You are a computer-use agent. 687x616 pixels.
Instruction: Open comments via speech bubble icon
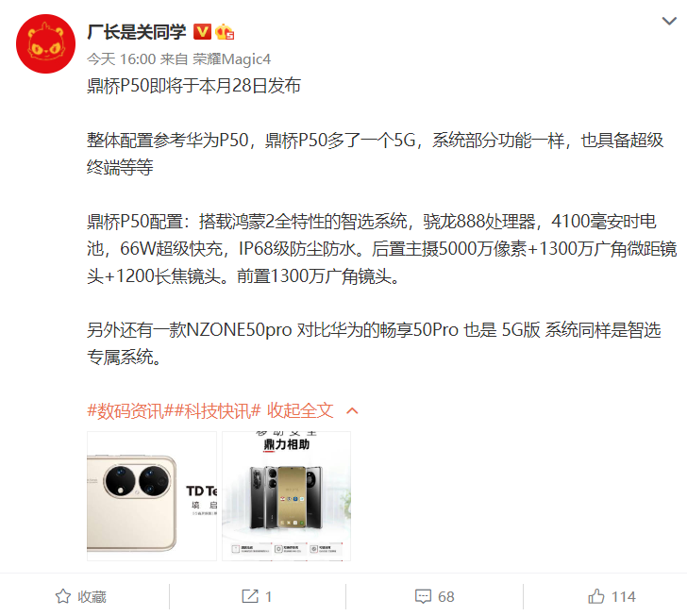423,596
